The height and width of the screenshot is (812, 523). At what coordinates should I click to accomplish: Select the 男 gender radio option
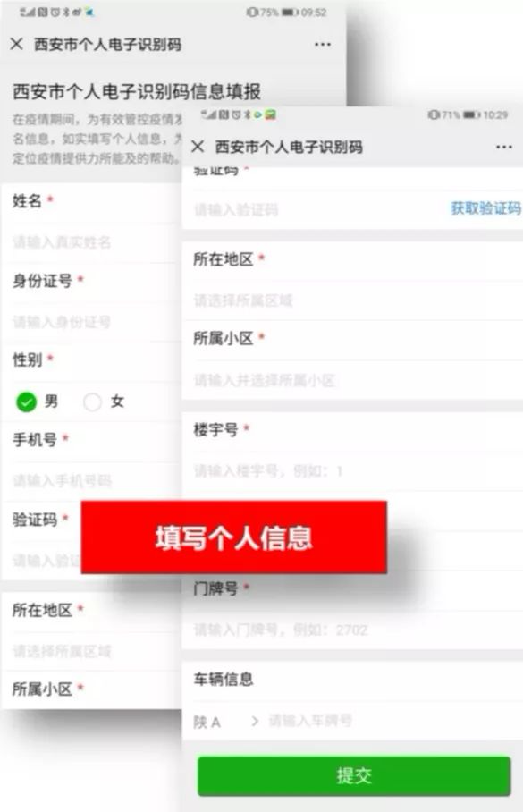[x=37, y=402]
